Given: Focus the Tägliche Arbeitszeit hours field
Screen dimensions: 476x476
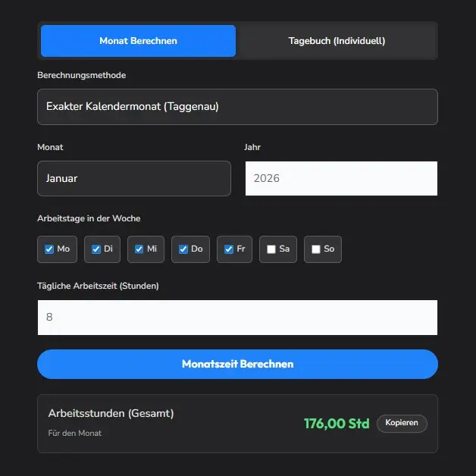Looking at the screenshot, I should [237, 318].
